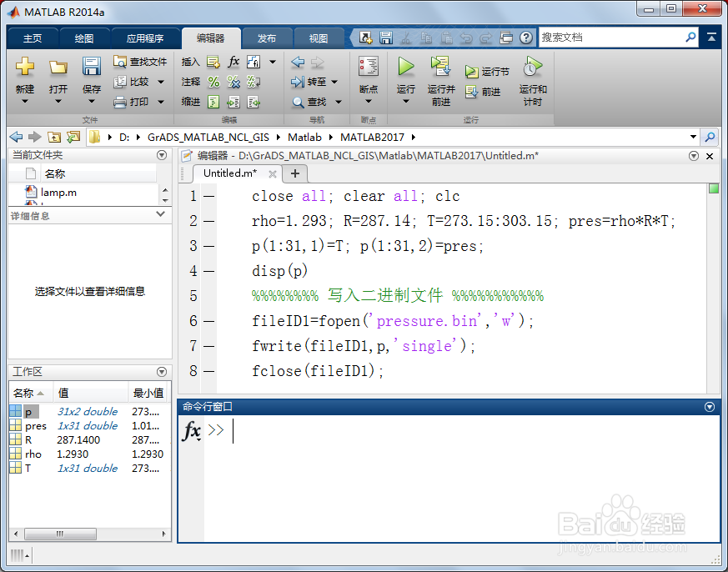Sort workspace by Name (名称) column
The image size is (728, 572).
tap(31, 394)
